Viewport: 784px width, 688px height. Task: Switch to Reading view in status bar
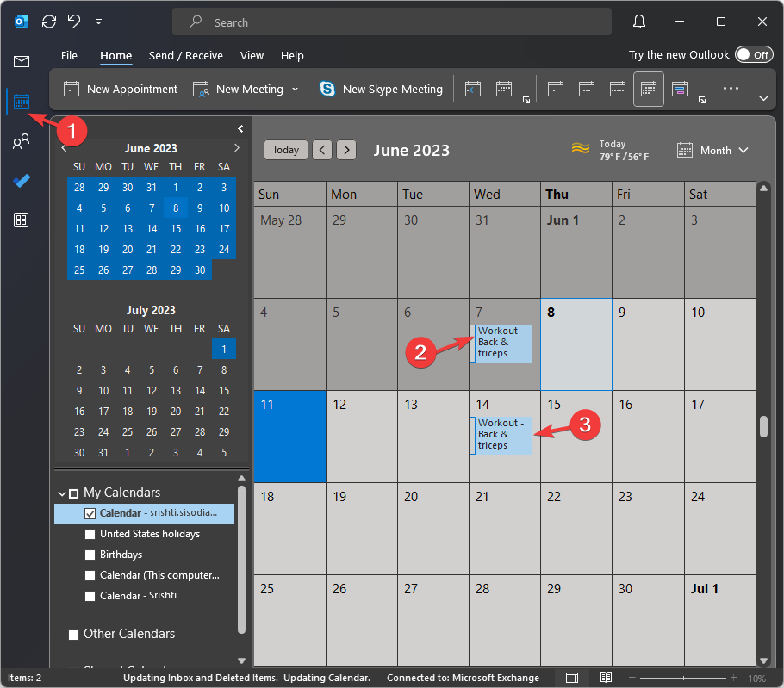click(606, 678)
